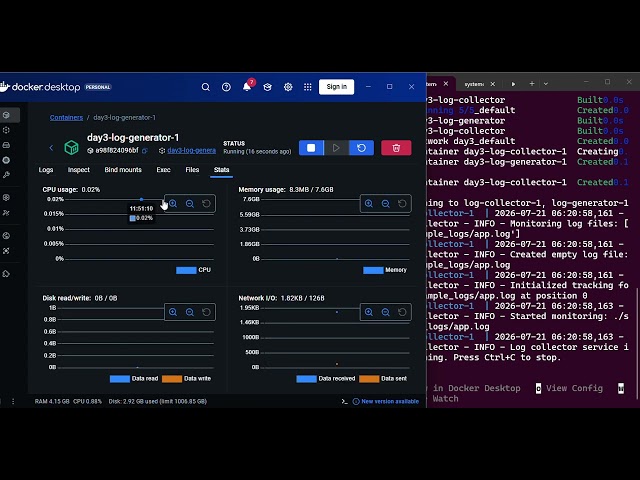Screen dimensions: 640x480
Task: Go back using the left arrow beside container name
Action: click(x=51, y=148)
